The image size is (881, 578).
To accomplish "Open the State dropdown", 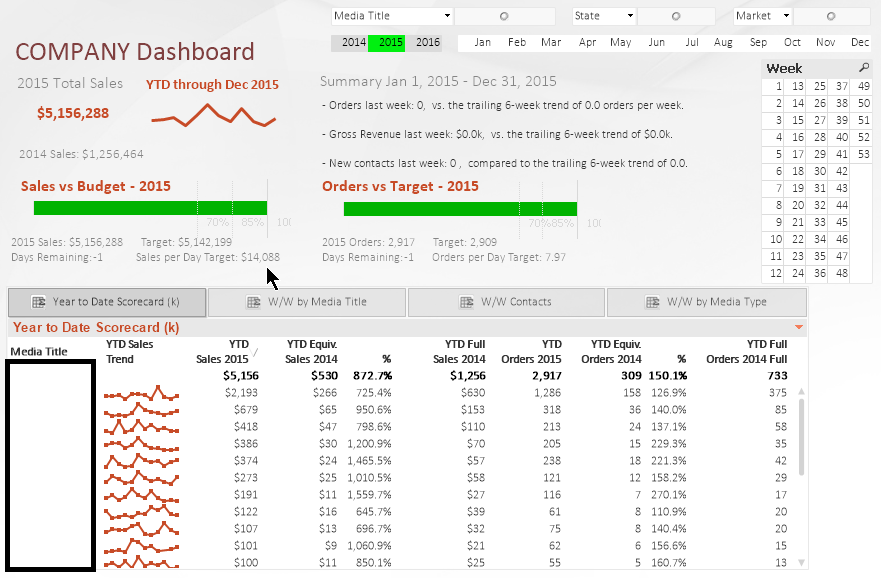I will coord(630,16).
